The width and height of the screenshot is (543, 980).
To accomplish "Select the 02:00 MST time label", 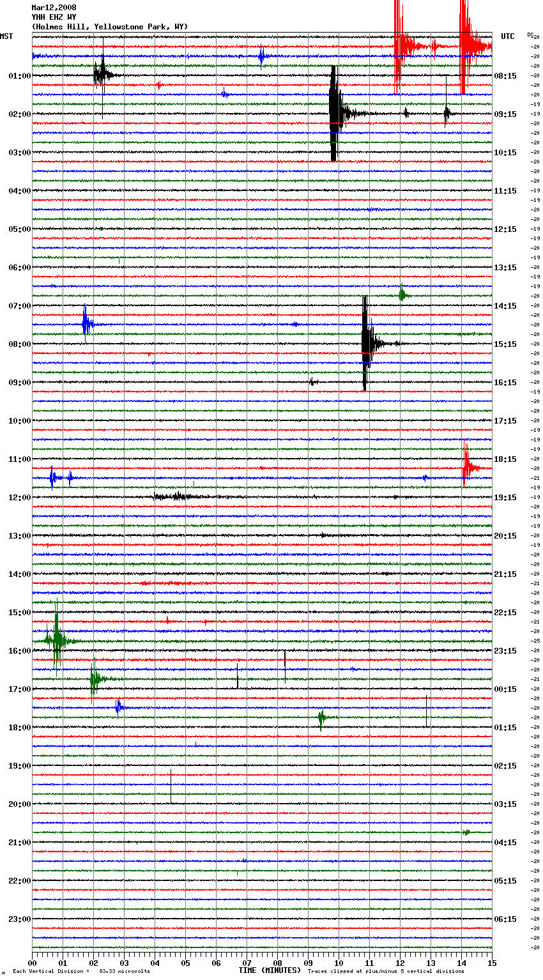I will coord(20,114).
